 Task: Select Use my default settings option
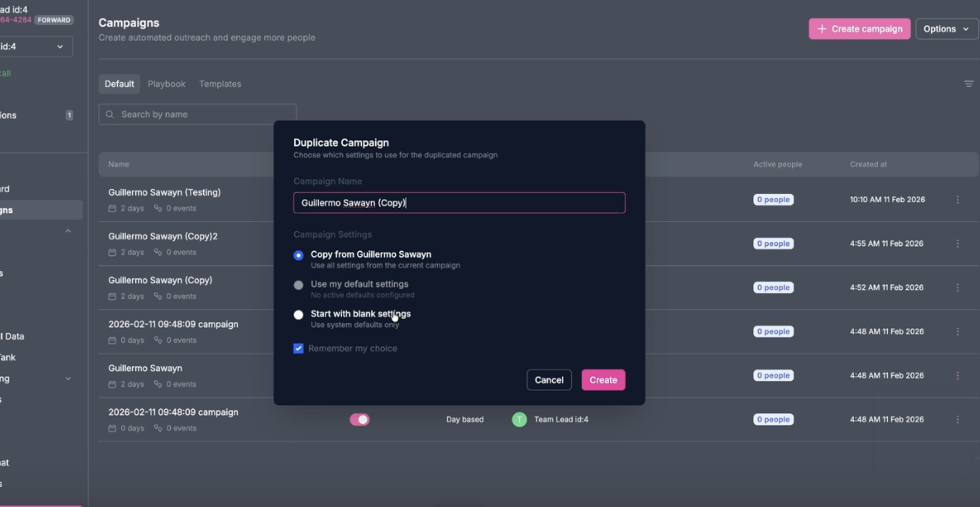point(298,285)
